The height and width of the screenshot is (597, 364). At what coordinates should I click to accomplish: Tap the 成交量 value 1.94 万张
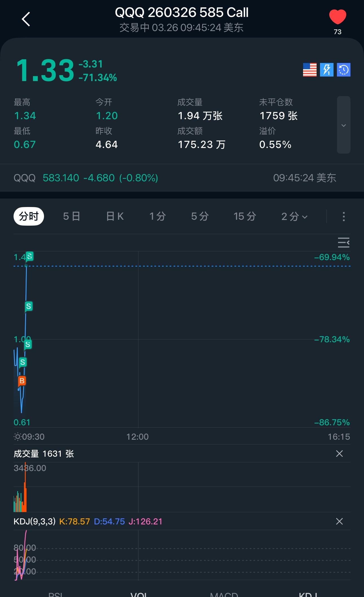point(200,116)
